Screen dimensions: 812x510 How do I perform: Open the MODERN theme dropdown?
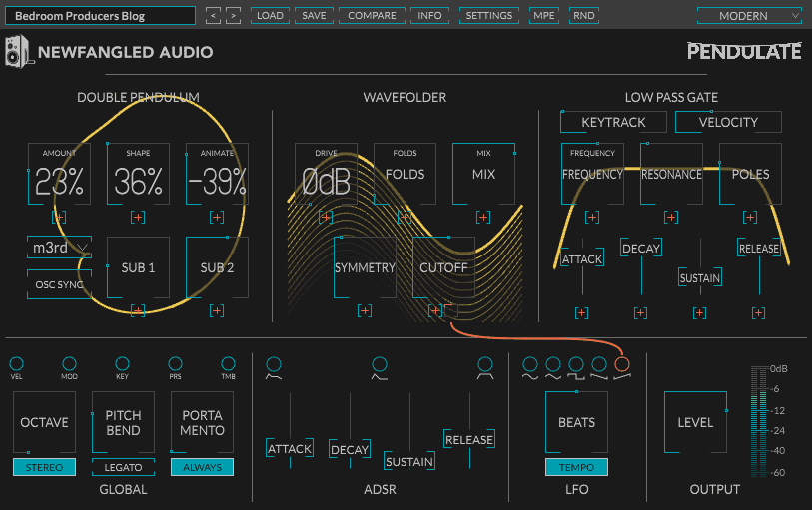click(749, 16)
